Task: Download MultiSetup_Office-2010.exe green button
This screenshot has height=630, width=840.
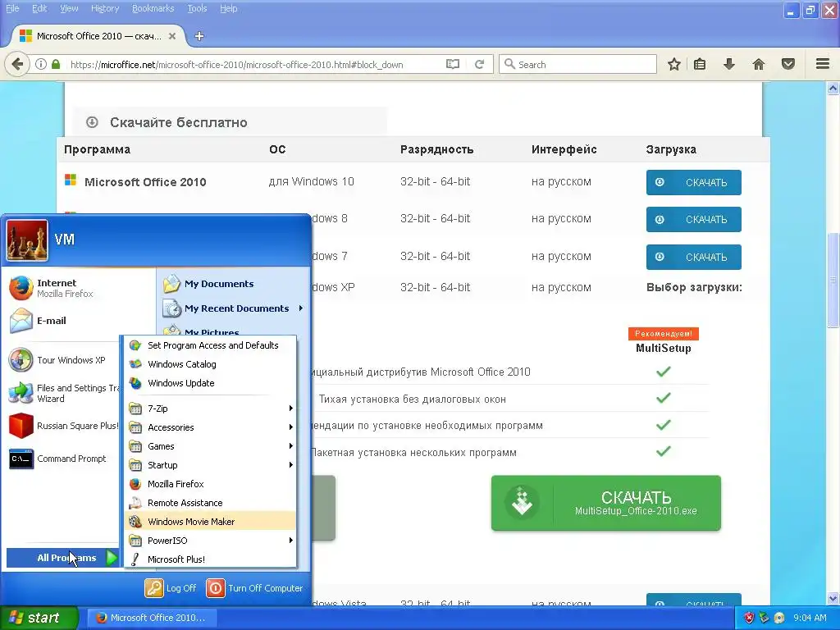Action: [x=606, y=503]
